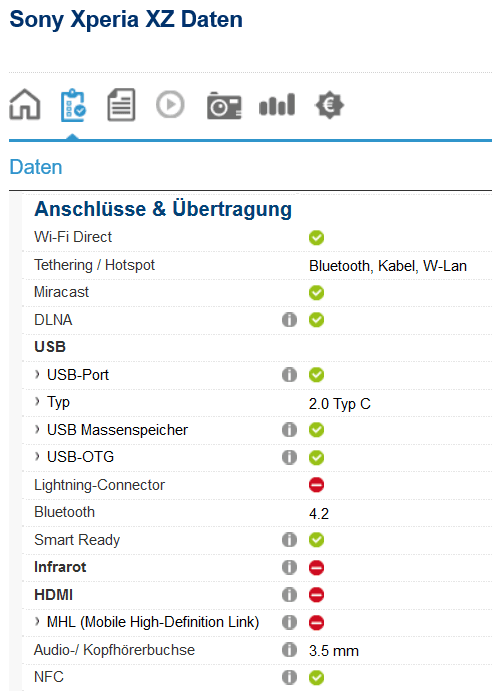Click the green checkmark for Miracast

pos(317,292)
